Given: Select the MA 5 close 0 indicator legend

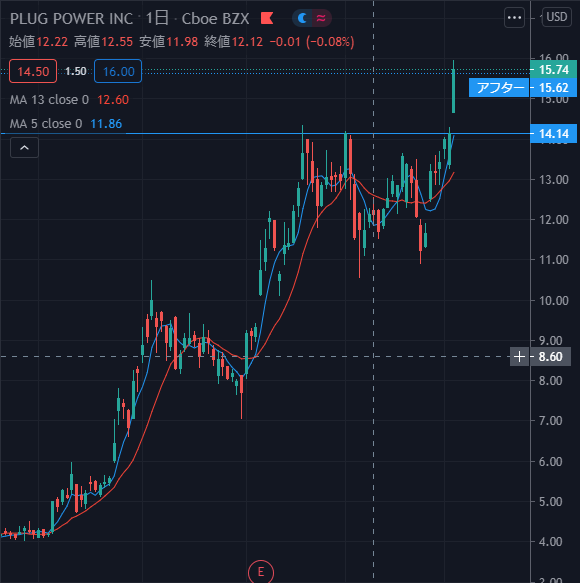Looking at the screenshot, I should click(x=46, y=123).
